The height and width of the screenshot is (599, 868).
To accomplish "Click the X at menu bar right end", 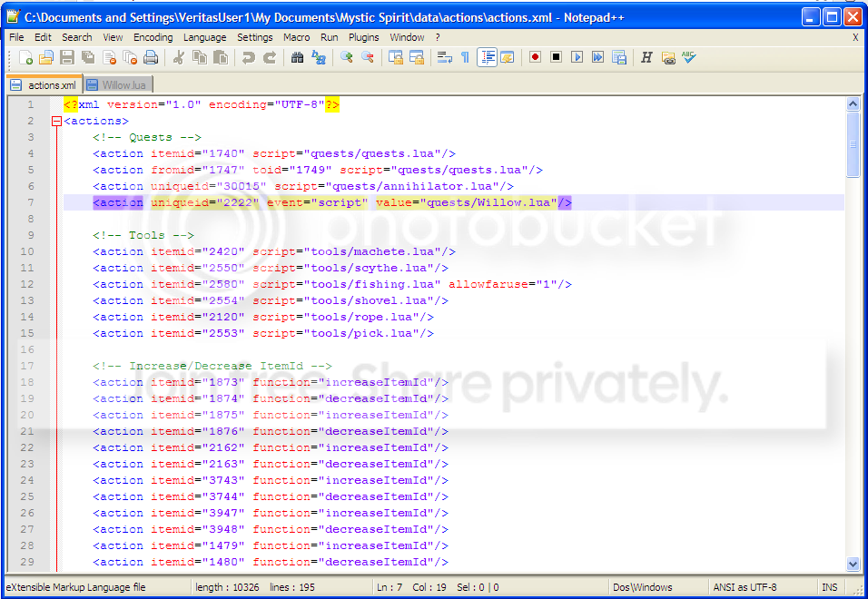I will pos(855,37).
